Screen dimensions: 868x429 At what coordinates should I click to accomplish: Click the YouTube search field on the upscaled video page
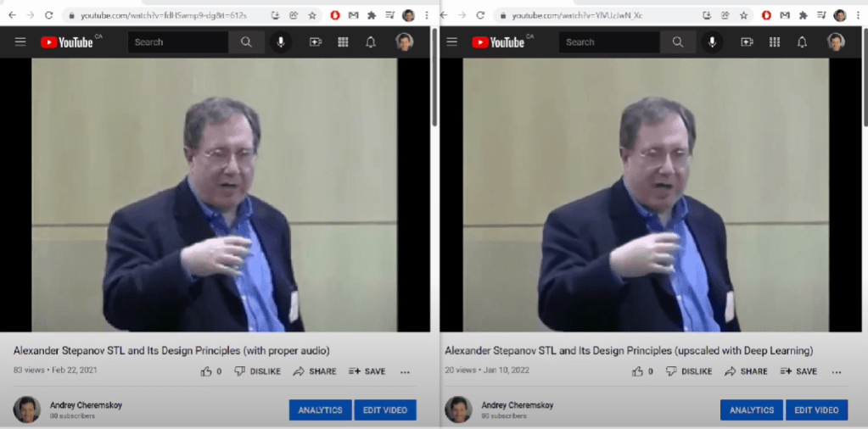608,42
